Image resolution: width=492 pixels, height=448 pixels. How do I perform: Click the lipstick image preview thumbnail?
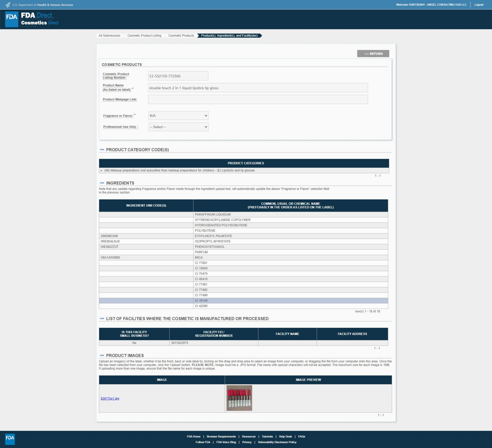(x=239, y=398)
